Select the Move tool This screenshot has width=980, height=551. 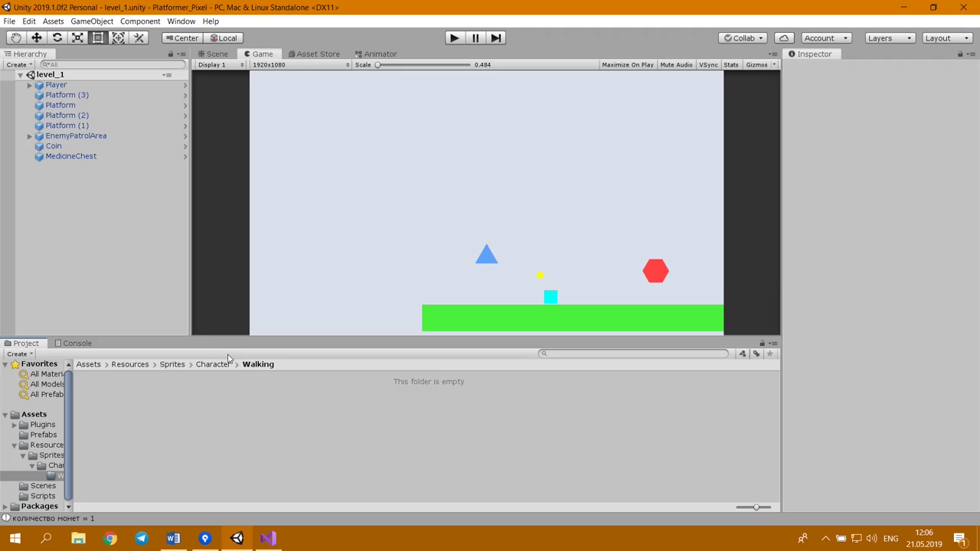(x=36, y=37)
